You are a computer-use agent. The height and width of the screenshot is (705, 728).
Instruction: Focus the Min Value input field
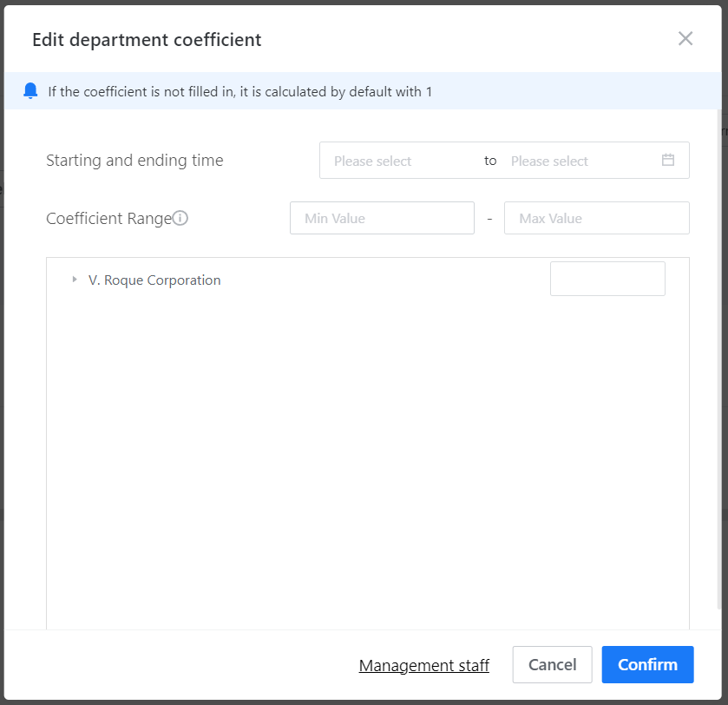pyautogui.click(x=382, y=218)
